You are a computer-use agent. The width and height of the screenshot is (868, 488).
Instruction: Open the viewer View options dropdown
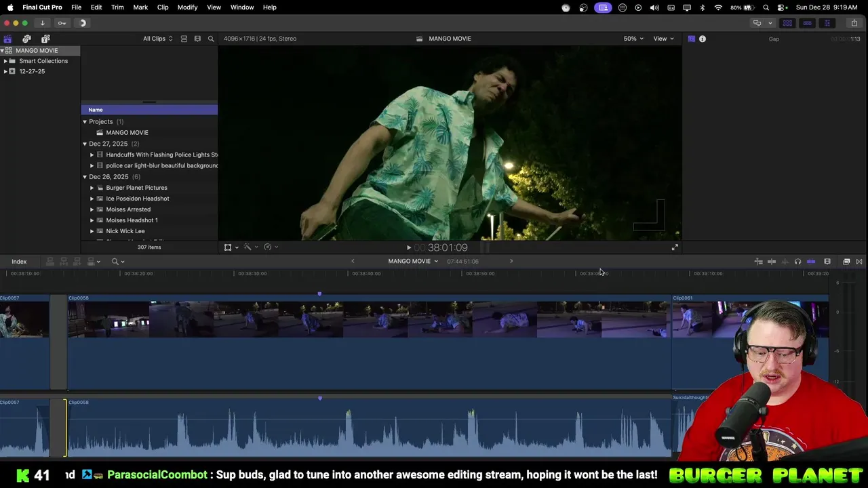click(x=663, y=39)
